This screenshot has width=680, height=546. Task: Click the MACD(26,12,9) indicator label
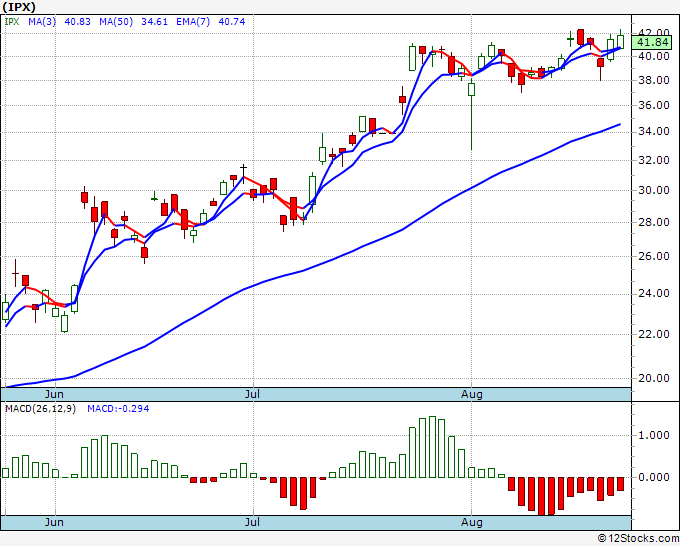[x=40, y=409]
